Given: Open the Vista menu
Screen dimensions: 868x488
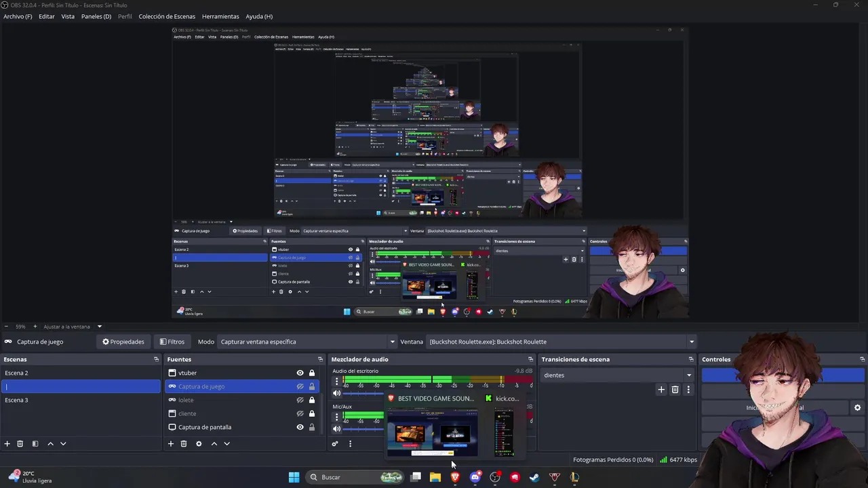Looking at the screenshot, I should pos(68,16).
